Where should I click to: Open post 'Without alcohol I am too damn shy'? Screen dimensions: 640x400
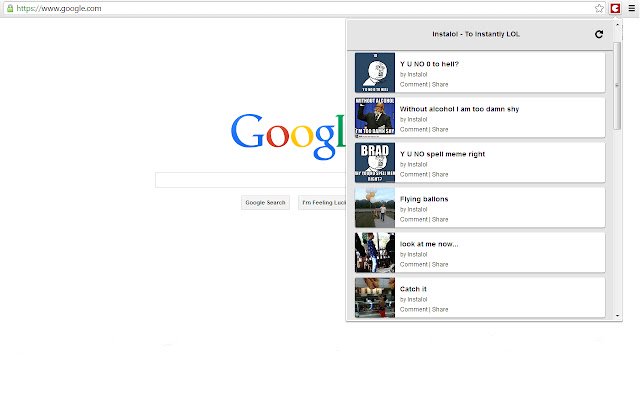459,109
